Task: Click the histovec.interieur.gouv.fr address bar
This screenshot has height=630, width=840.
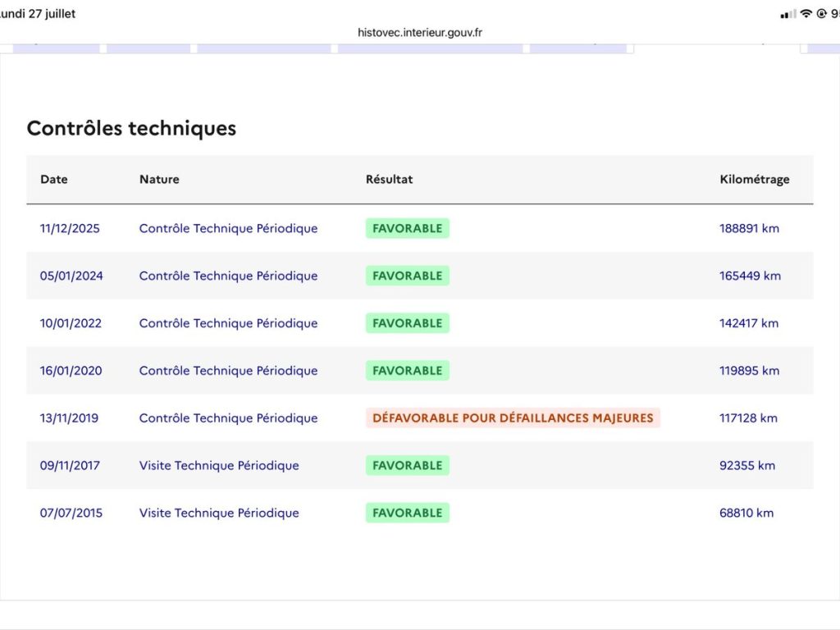Action: point(419,33)
